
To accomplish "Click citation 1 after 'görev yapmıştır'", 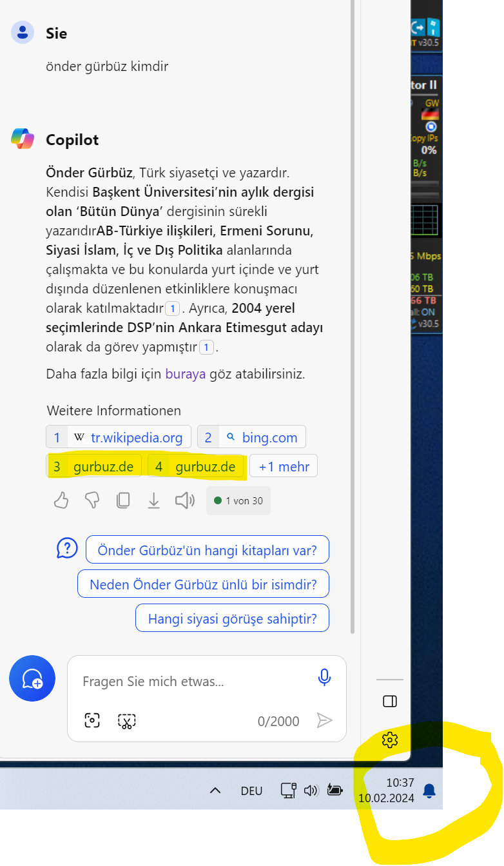I will coord(206,348).
